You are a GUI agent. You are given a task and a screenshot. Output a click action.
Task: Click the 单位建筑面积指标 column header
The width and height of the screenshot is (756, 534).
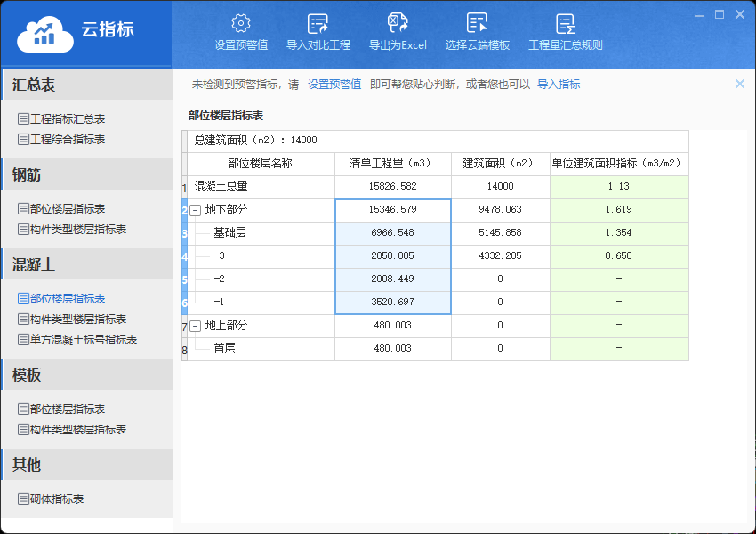pyautogui.click(x=619, y=164)
